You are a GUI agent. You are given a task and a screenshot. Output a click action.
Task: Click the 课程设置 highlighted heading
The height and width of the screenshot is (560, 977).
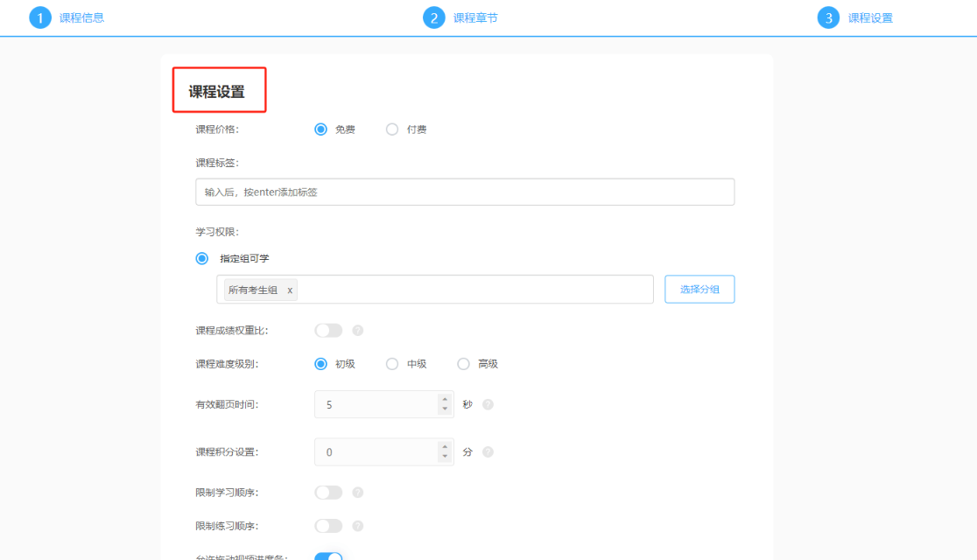[219, 88]
